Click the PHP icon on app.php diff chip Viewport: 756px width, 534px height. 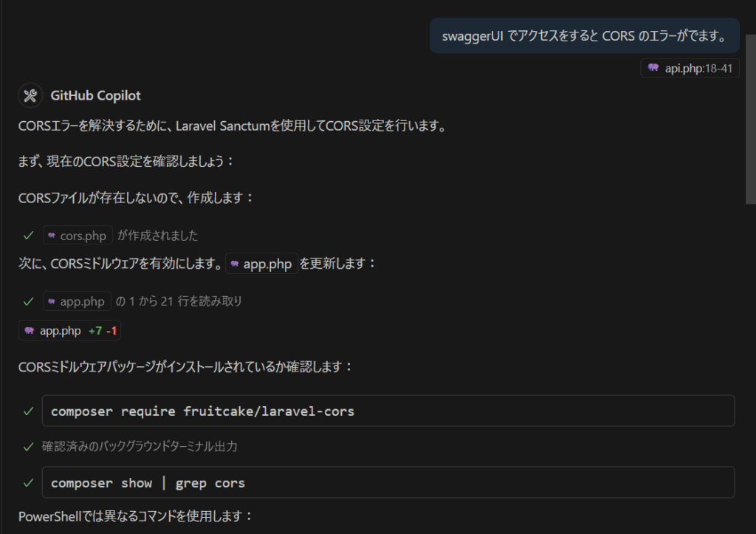click(x=30, y=331)
